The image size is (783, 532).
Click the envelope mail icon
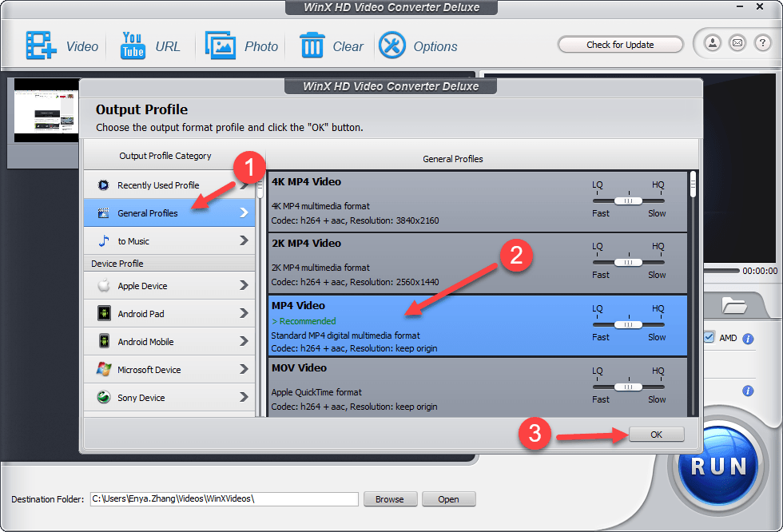coord(737,43)
